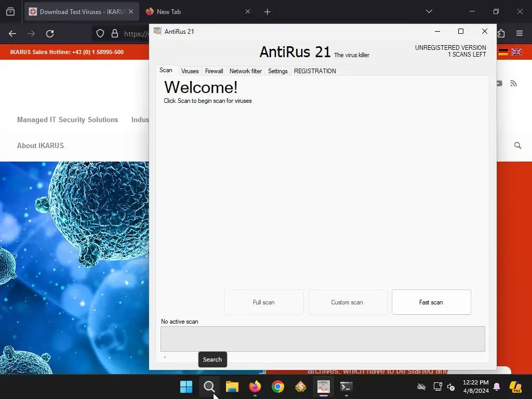Open Managed IT Security Solutions menu

click(x=68, y=120)
